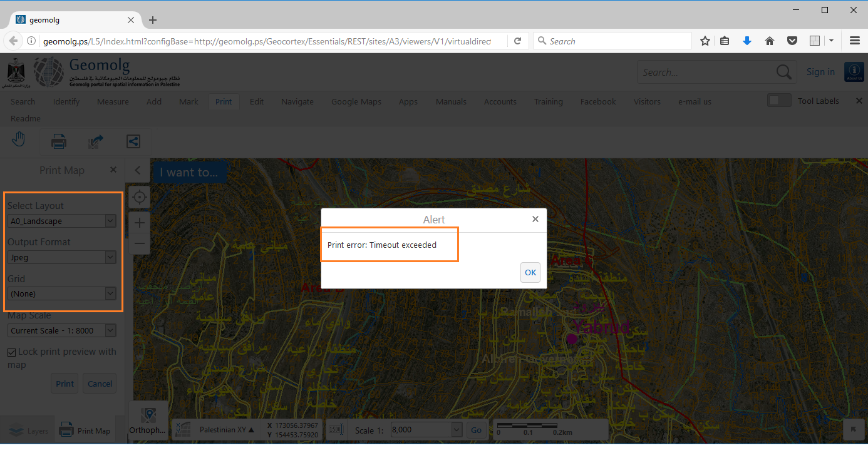Open the Edit tab
The image size is (868, 463).
point(256,101)
